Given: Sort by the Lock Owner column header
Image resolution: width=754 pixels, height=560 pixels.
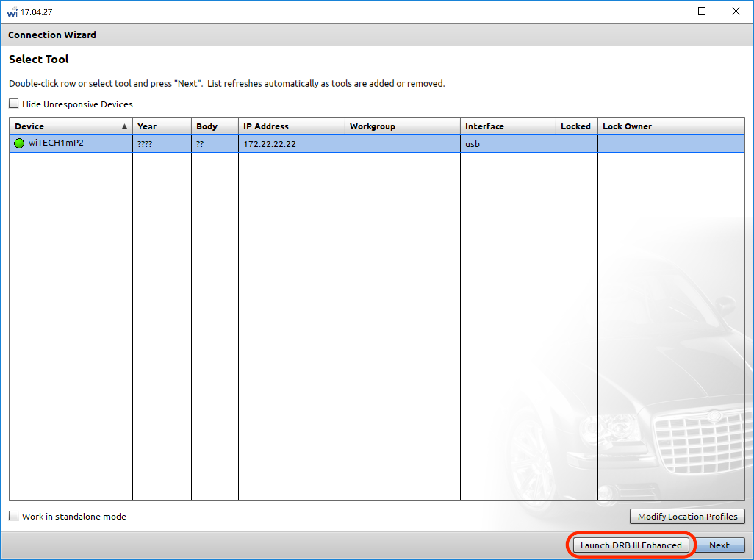Looking at the screenshot, I should pyautogui.click(x=671, y=126).
